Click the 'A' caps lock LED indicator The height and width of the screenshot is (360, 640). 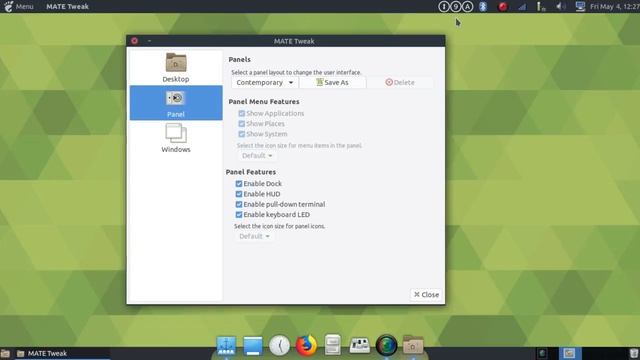click(467, 7)
